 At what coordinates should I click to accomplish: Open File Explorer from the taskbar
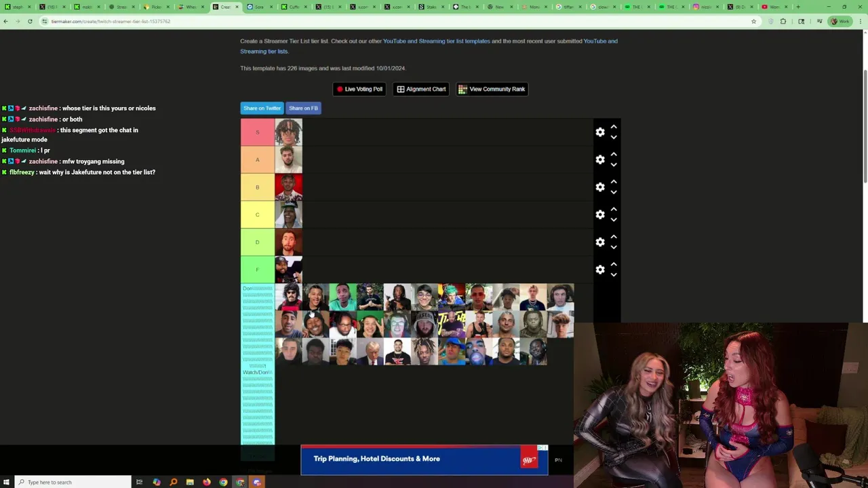tap(190, 482)
